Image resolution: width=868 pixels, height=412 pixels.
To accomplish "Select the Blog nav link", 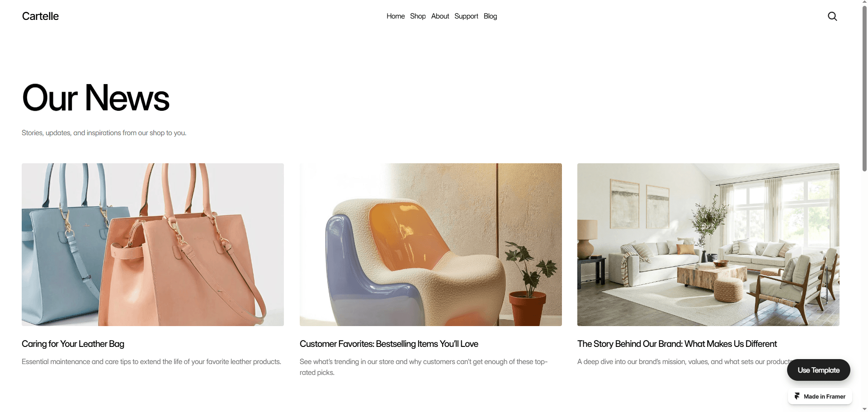I will (x=490, y=16).
